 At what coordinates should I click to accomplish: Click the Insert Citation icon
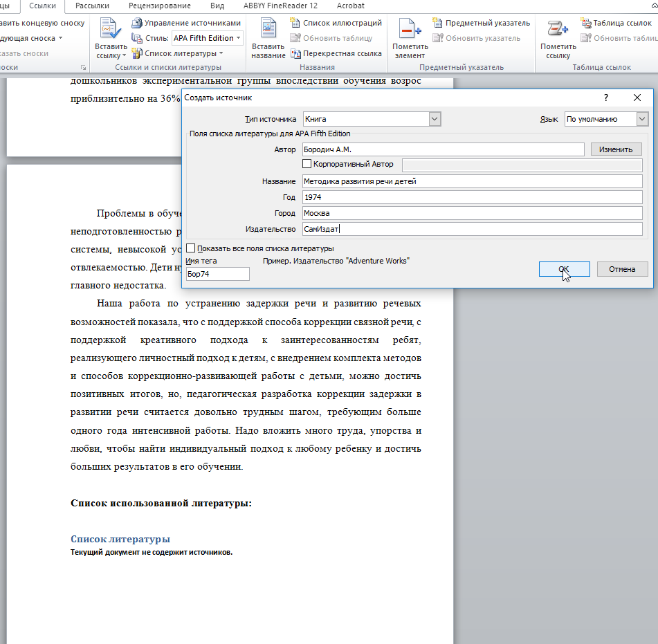coord(110,30)
